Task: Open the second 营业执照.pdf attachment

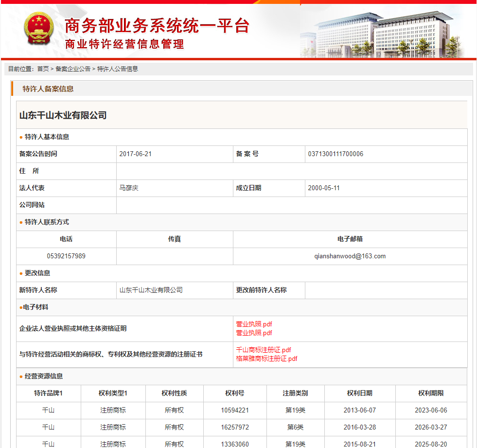Action: pyautogui.click(x=254, y=333)
